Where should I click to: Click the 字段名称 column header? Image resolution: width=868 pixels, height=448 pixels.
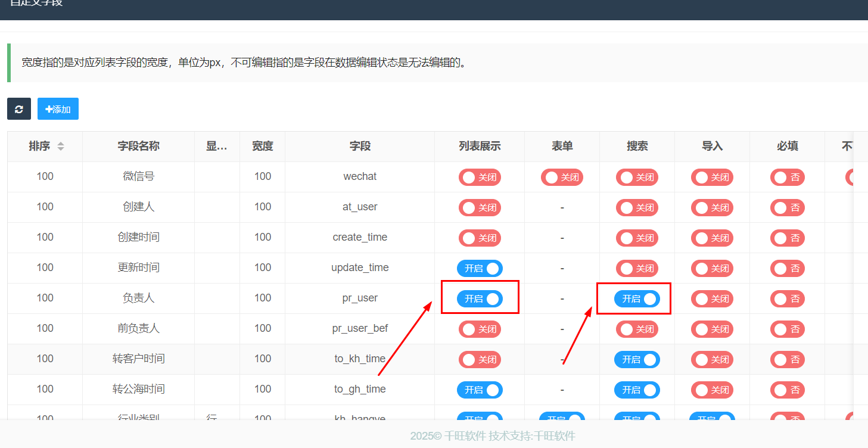pyautogui.click(x=138, y=147)
